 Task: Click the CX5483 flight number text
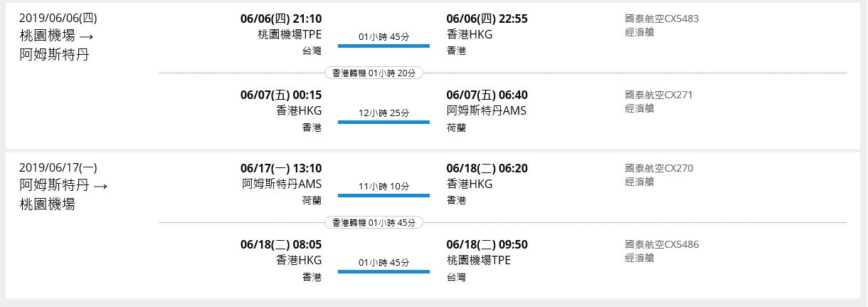coord(662,19)
